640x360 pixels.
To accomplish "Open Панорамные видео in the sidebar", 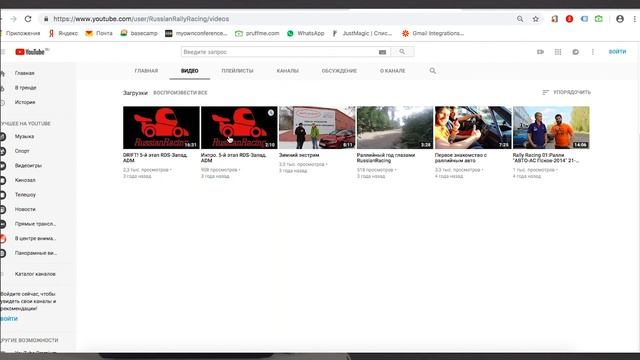I will [x=37, y=253].
